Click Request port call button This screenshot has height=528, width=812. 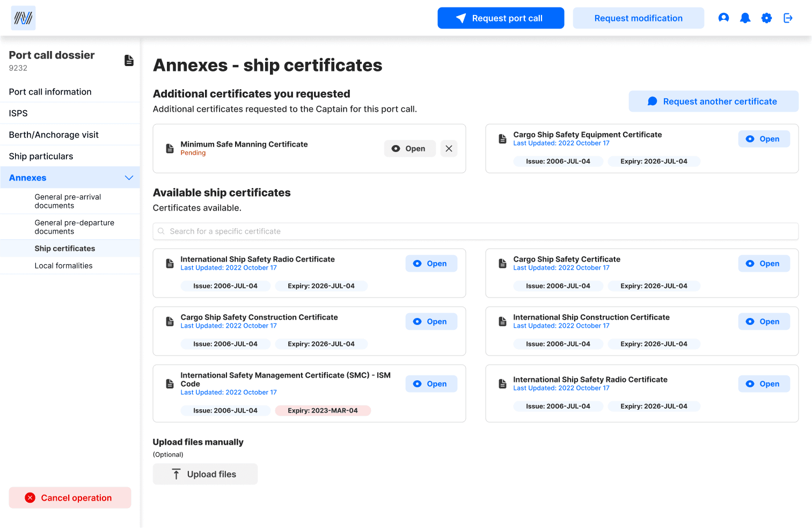click(501, 18)
